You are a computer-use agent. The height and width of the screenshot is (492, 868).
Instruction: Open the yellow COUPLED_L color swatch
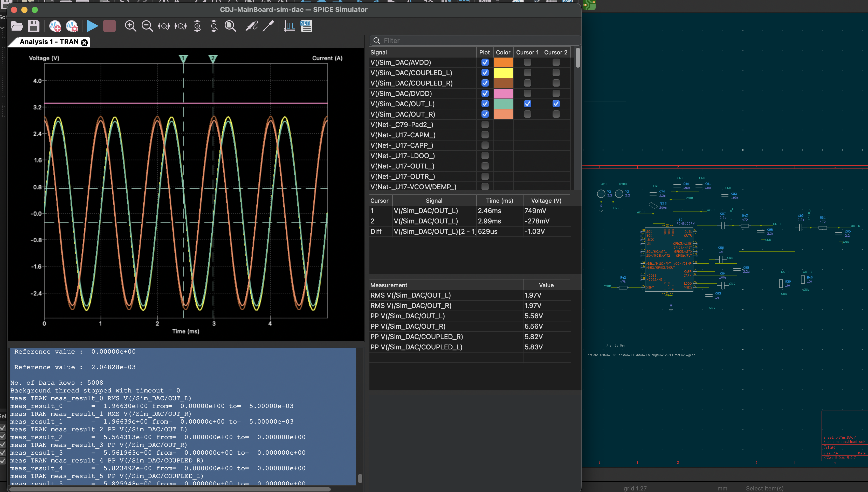[x=503, y=73]
